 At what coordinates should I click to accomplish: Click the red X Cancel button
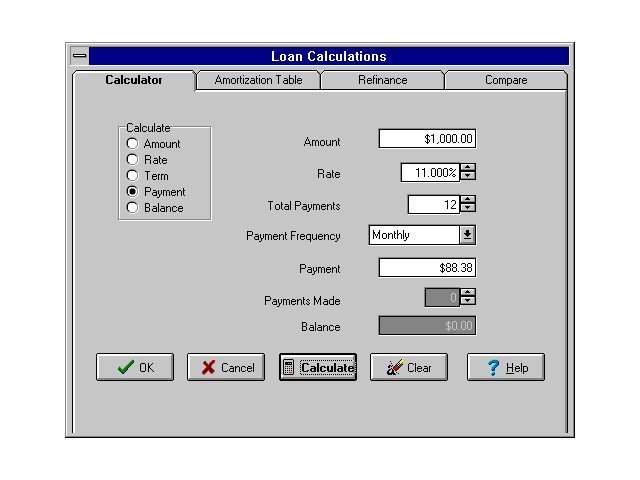coord(226,367)
